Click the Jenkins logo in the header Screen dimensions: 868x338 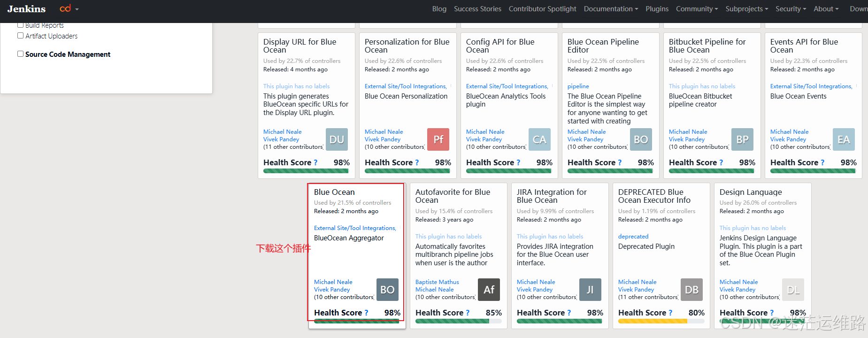pyautogui.click(x=26, y=9)
